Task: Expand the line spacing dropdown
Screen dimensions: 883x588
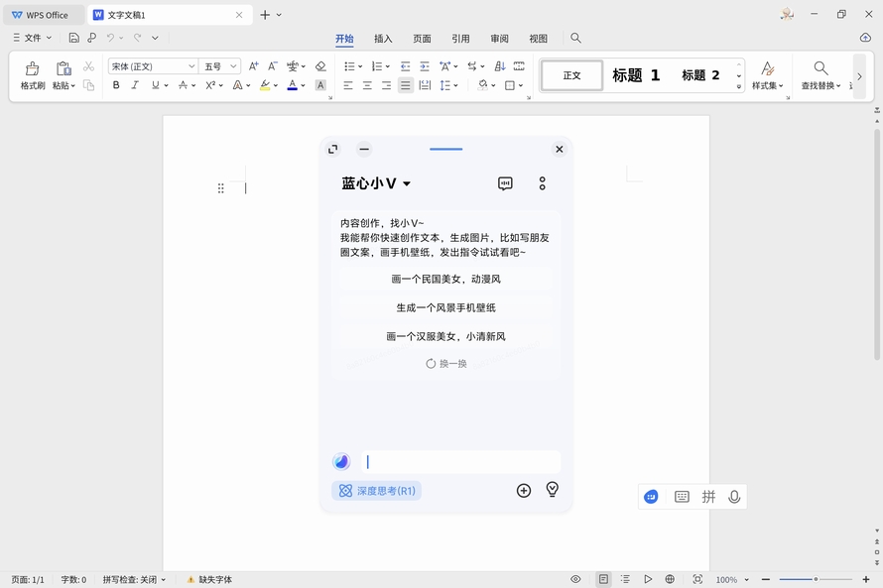Action: click(455, 85)
